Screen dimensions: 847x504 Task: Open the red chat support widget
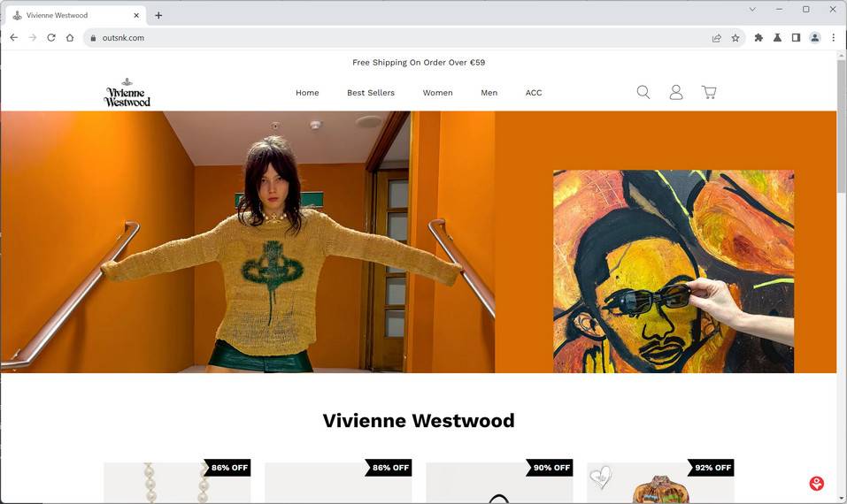coord(817,483)
